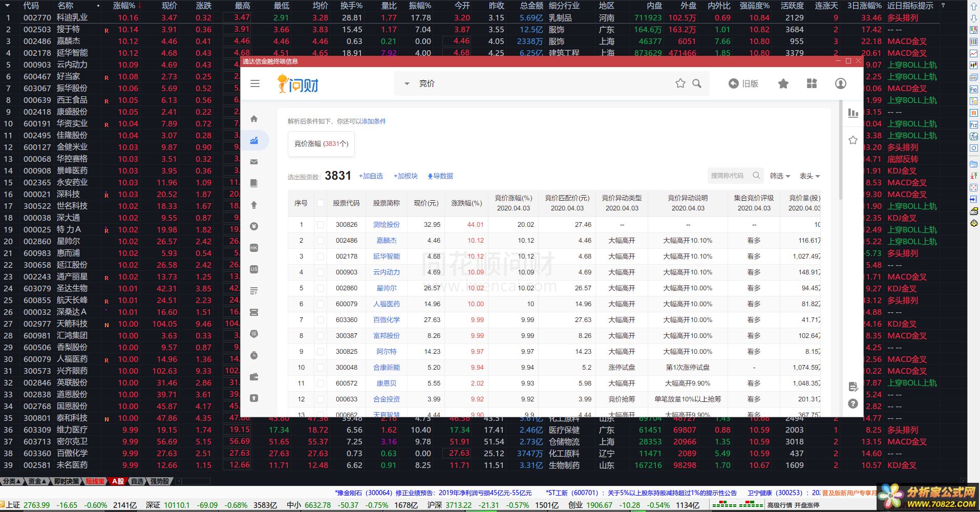
Task: Expand the 筛选 filter dropdown
Action: (780, 176)
